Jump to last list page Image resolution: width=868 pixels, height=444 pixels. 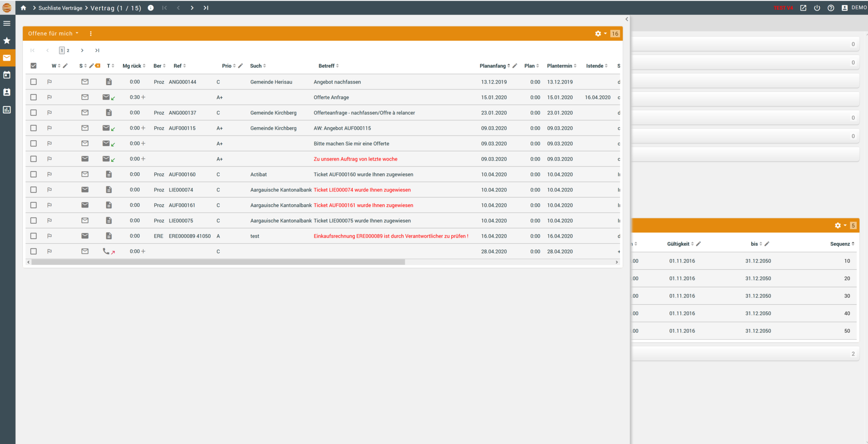[97, 50]
